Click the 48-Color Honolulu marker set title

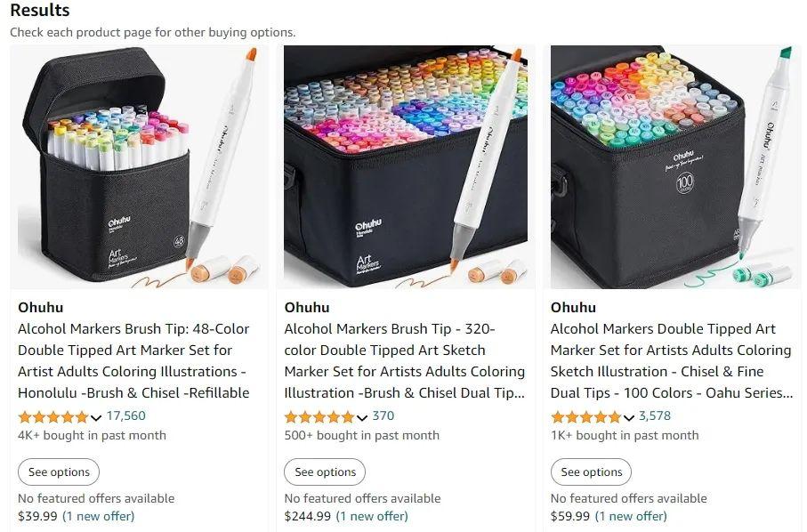133,360
